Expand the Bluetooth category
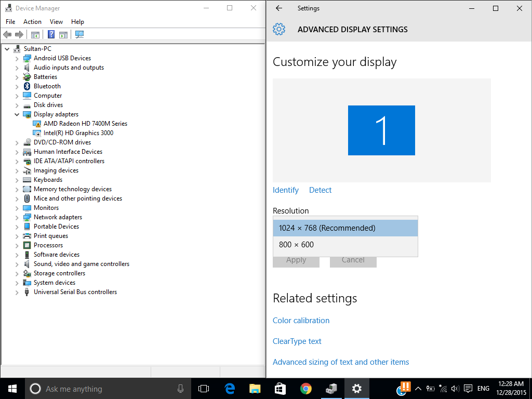The width and height of the screenshot is (532, 399). (17, 87)
